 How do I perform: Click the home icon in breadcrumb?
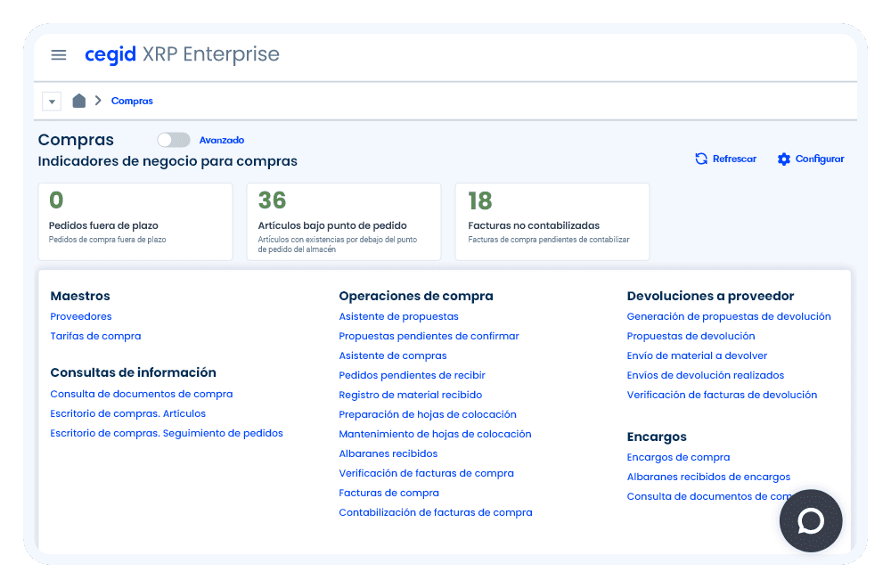pos(78,101)
